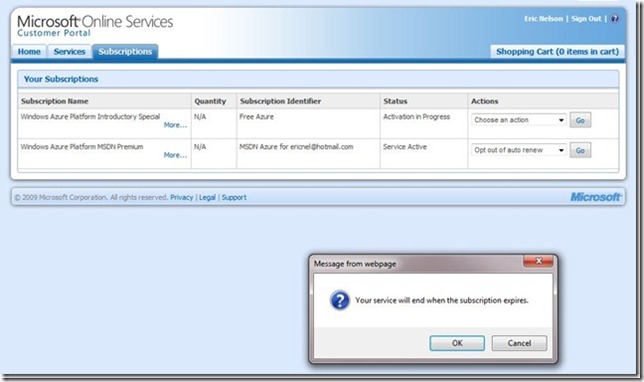Viewport: 644px width, 382px height.
Task: Click the blue question mark dialog icon
Action: tap(340, 300)
